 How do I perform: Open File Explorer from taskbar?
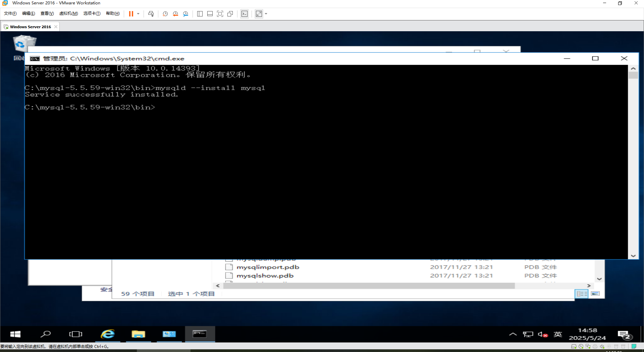tap(138, 334)
